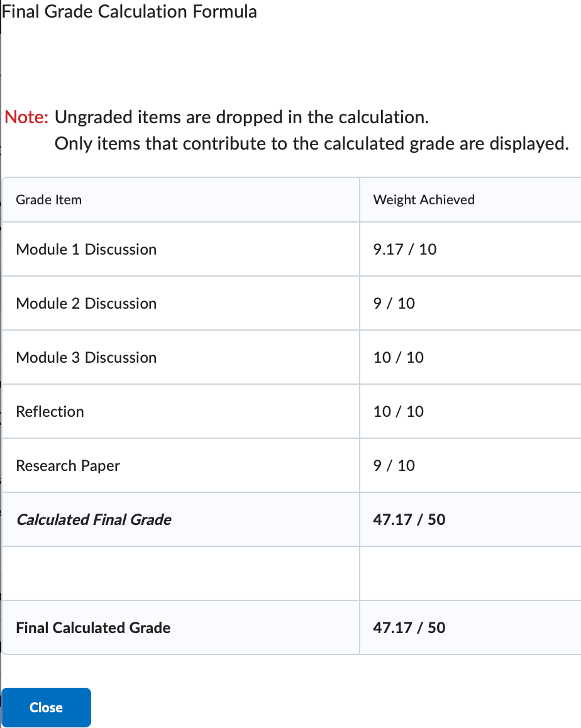The height and width of the screenshot is (728, 581).
Task: Click the Close button
Action: coord(45,707)
